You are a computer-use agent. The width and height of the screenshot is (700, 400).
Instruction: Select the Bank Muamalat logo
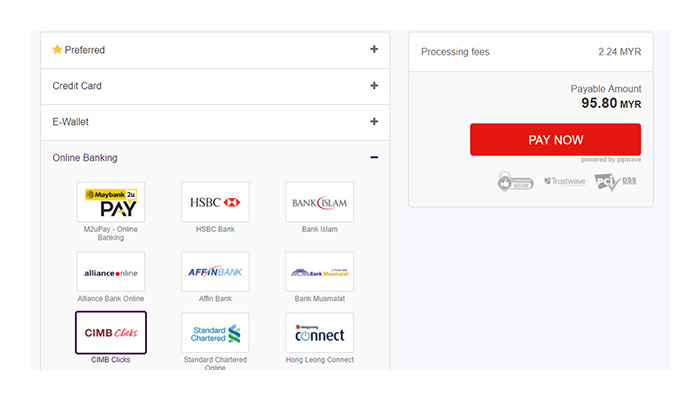(x=319, y=271)
